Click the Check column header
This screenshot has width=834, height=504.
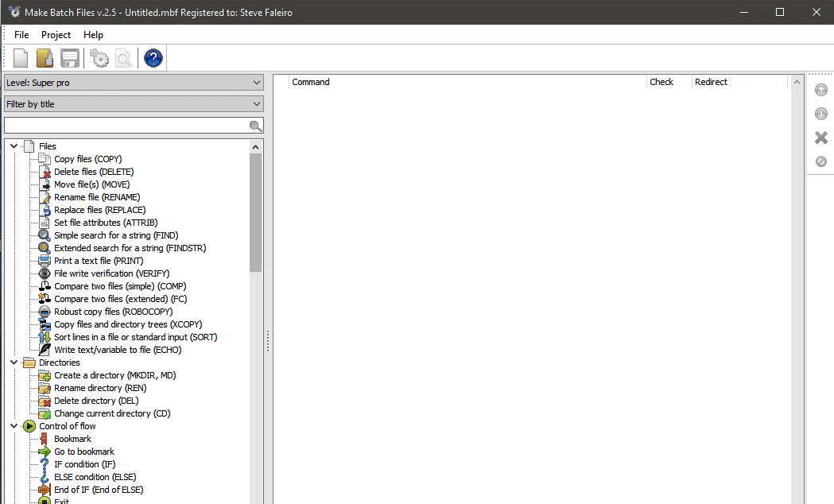click(x=669, y=82)
